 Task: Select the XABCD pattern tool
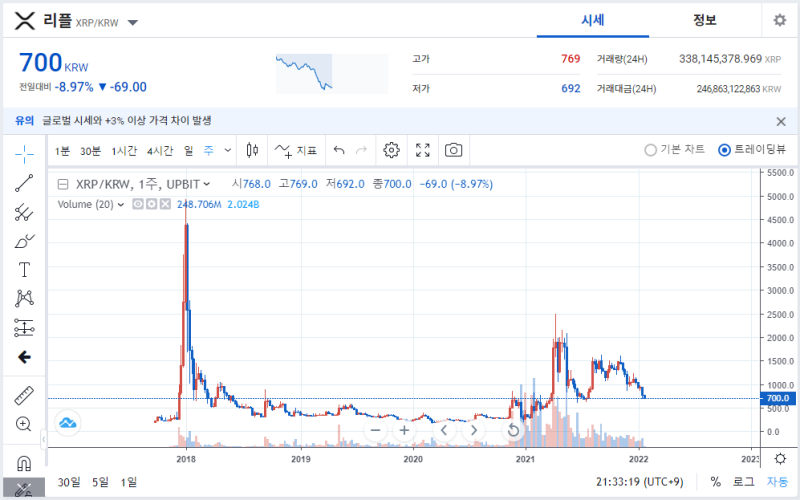(24, 298)
